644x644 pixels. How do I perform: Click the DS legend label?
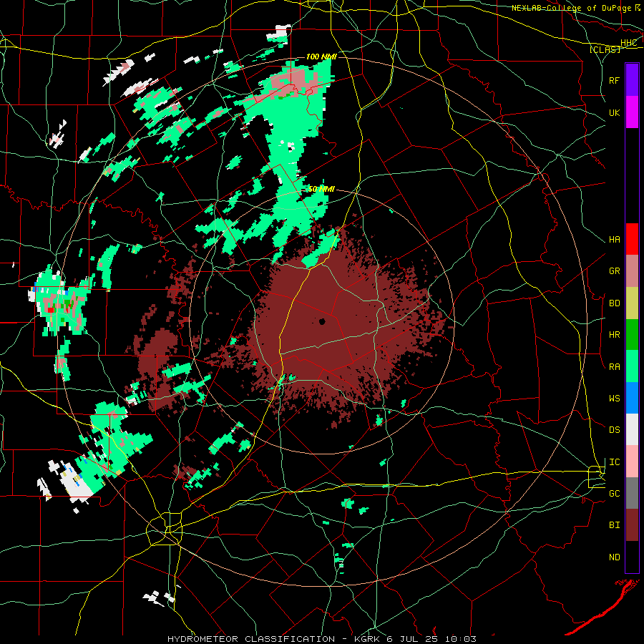click(614, 430)
